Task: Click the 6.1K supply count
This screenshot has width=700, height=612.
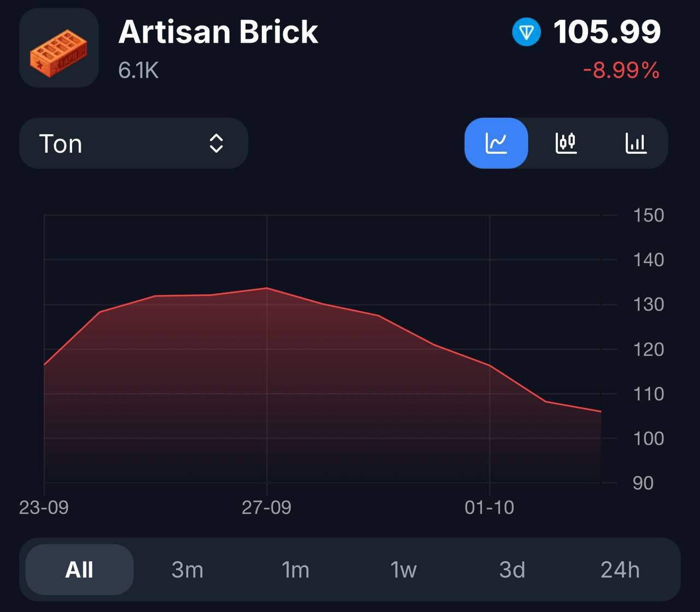Action: [138, 71]
